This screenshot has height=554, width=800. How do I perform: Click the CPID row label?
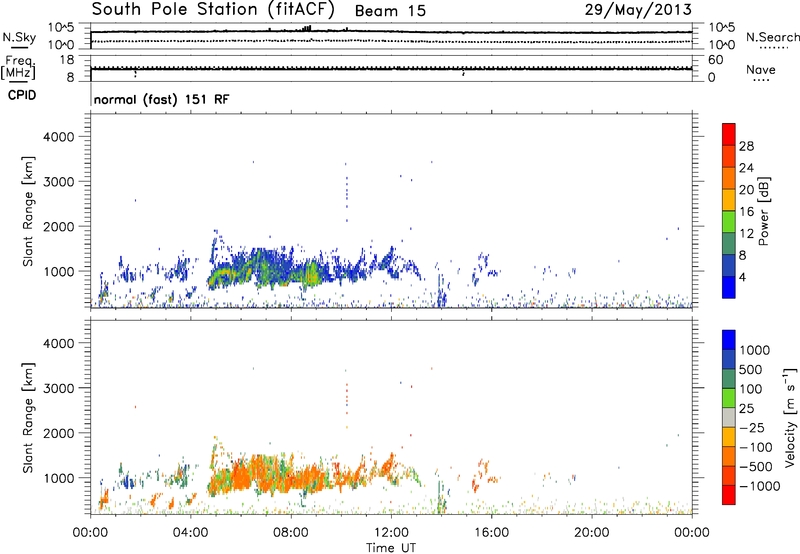(x=22, y=95)
